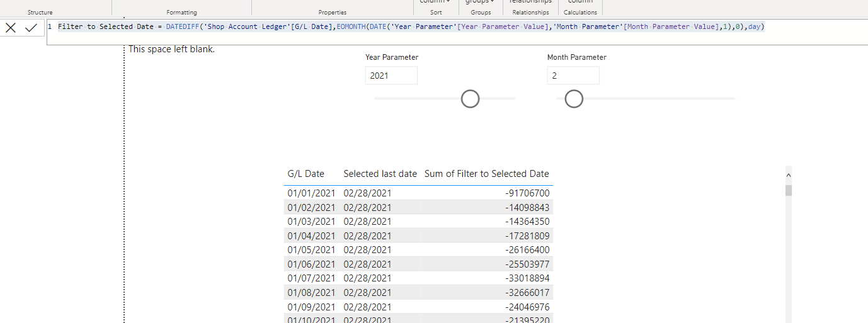868x323 pixels.
Task: Click the value -33018894
Action: pos(527,278)
